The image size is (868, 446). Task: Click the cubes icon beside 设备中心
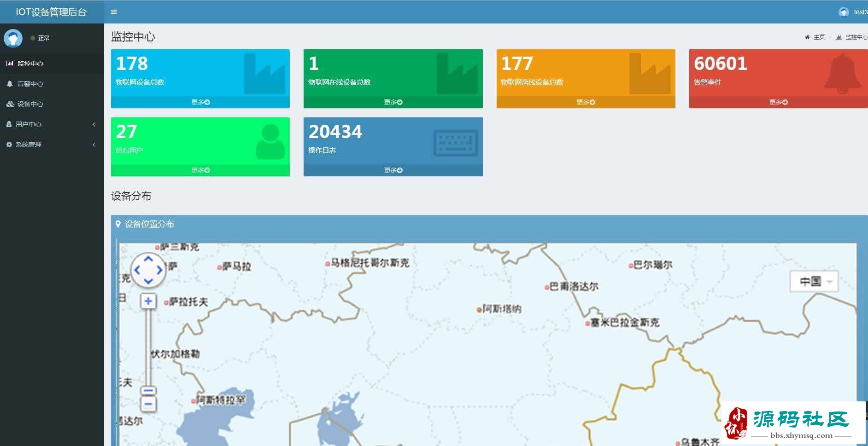pyautogui.click(x=10, y=104)
